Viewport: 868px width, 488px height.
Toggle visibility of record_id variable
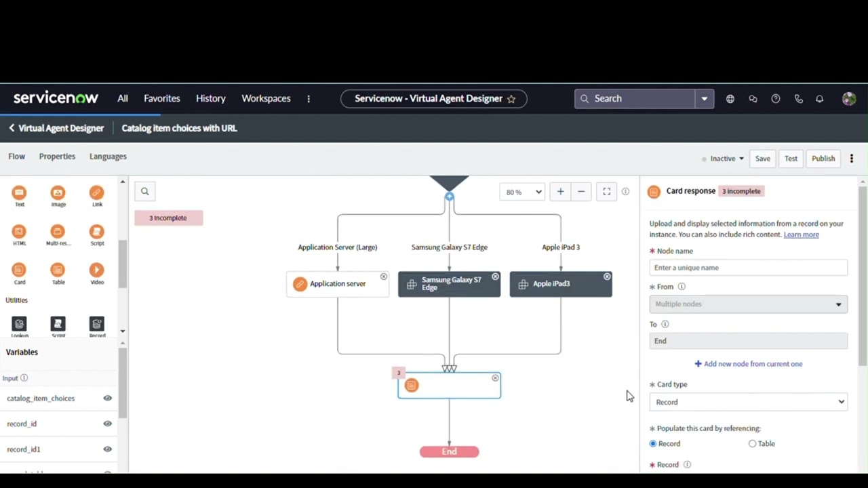(107, 424)
